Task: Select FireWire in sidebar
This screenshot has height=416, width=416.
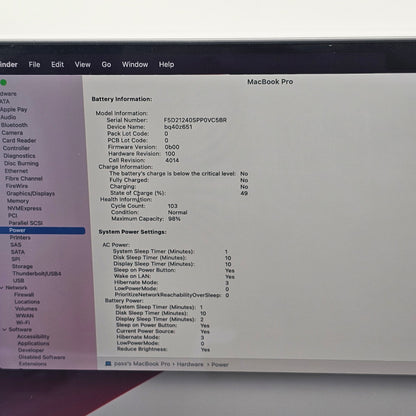Action: click(x=17, y=186)
